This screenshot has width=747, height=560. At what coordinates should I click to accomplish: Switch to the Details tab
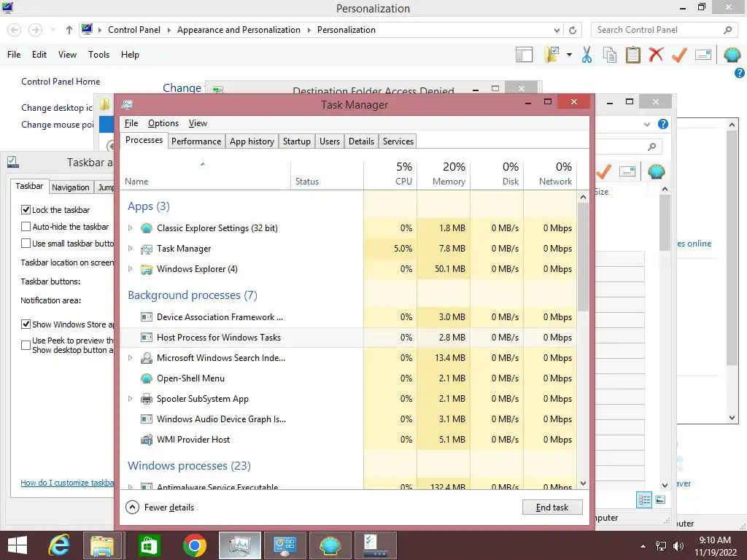click(x=361, y=141)
